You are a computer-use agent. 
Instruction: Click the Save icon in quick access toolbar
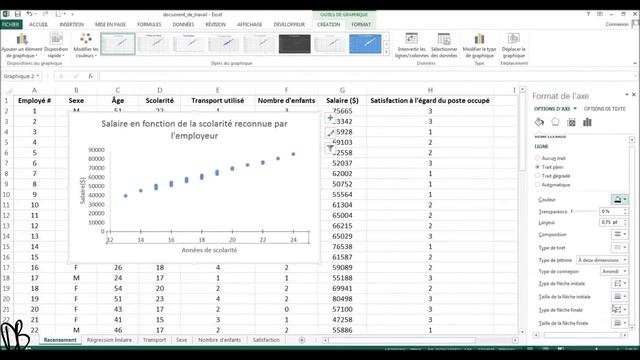(x=18, y=14)
